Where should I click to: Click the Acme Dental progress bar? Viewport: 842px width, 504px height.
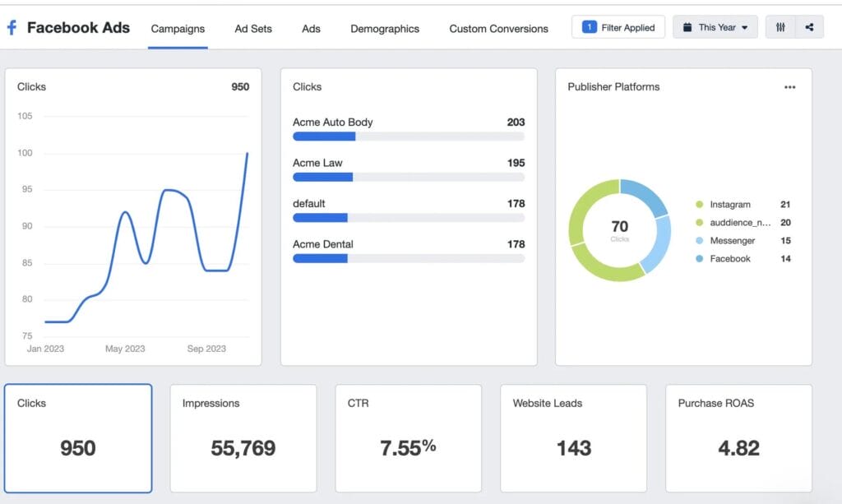(x=409, y=259)
